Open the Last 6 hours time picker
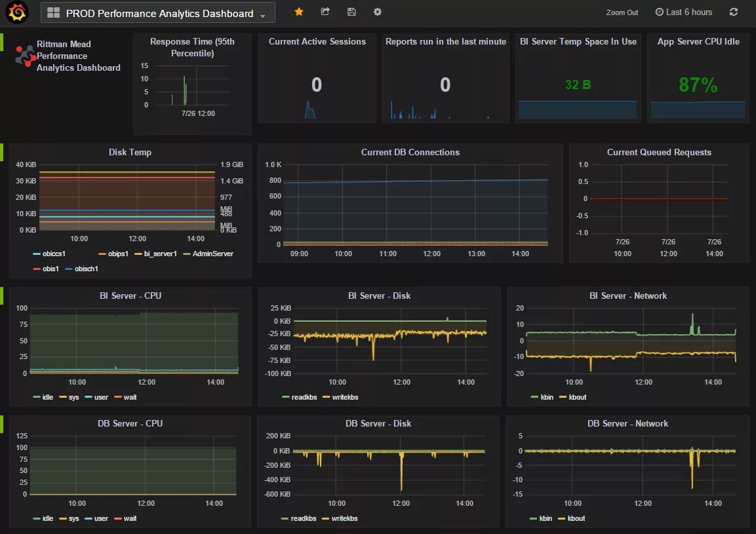Screen dimensions: 756x534 tap(684, 12)
